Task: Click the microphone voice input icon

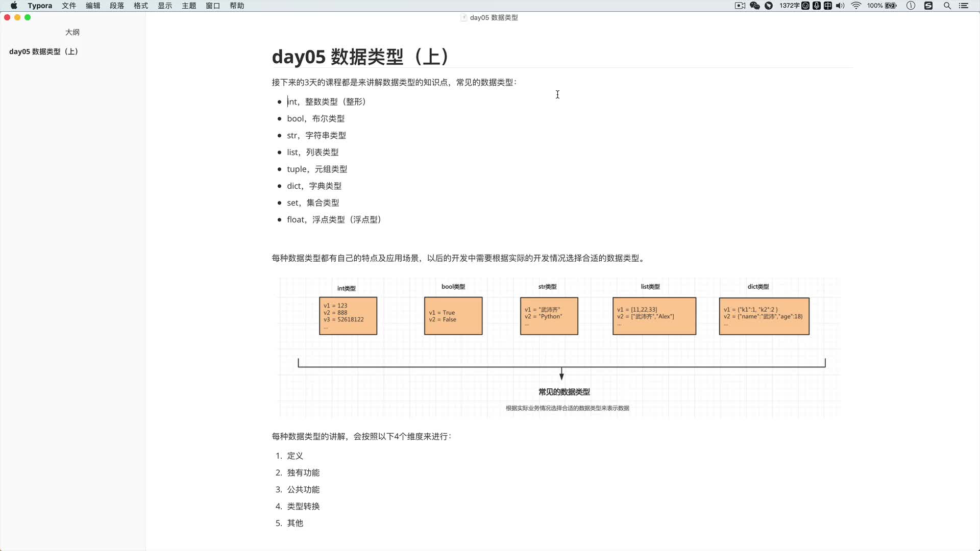Action: (817, 6)
